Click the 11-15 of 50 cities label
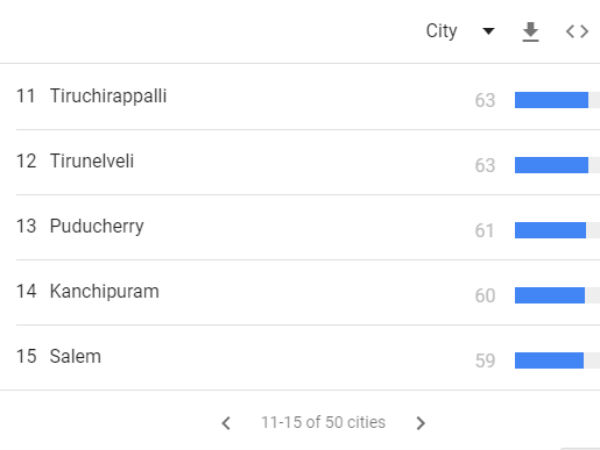The width and height of the screenshot is (600, 450). [323, 422]
